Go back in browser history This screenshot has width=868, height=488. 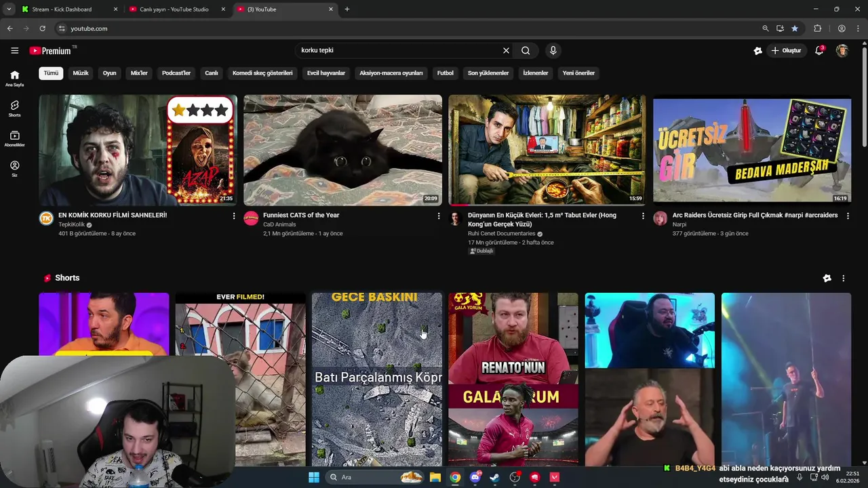pyautogui.click(x=9, y=28)
